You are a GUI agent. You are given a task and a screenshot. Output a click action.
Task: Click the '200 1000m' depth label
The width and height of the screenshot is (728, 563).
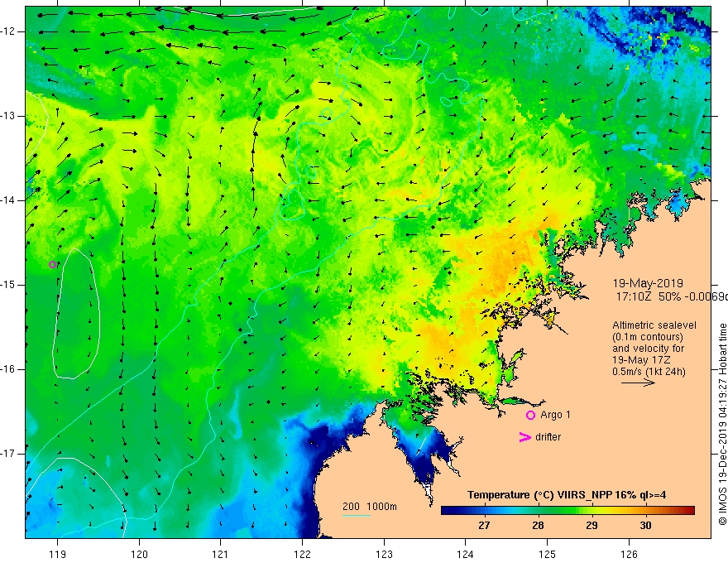coord(370,507)
